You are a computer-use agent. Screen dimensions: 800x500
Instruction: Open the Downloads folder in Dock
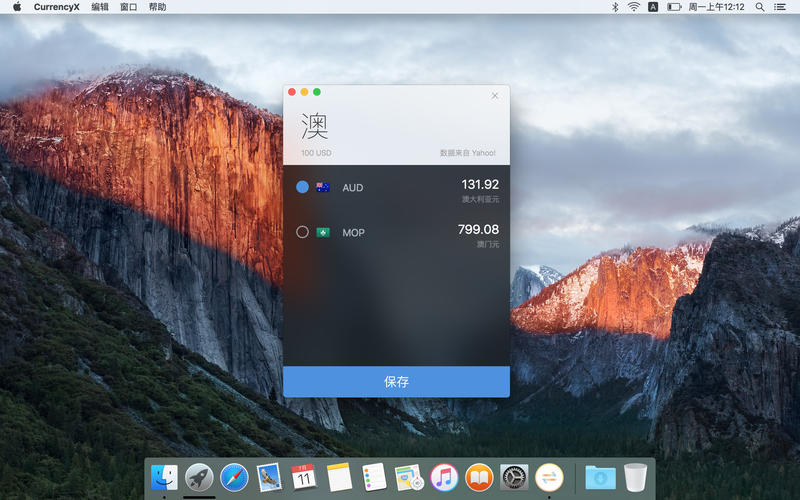(x=600, y=478)
